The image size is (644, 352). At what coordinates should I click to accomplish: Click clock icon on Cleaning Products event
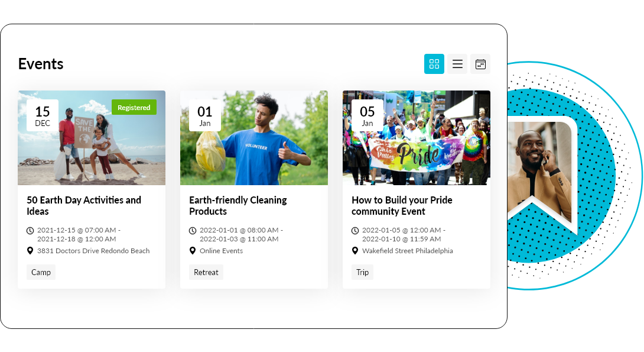click(x=193, y=230)
